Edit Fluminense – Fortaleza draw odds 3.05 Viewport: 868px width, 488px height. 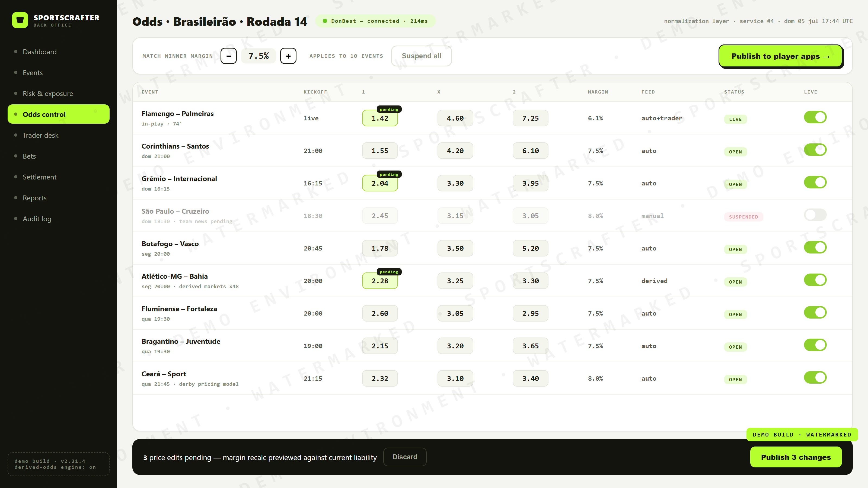[x=455, y=313]
